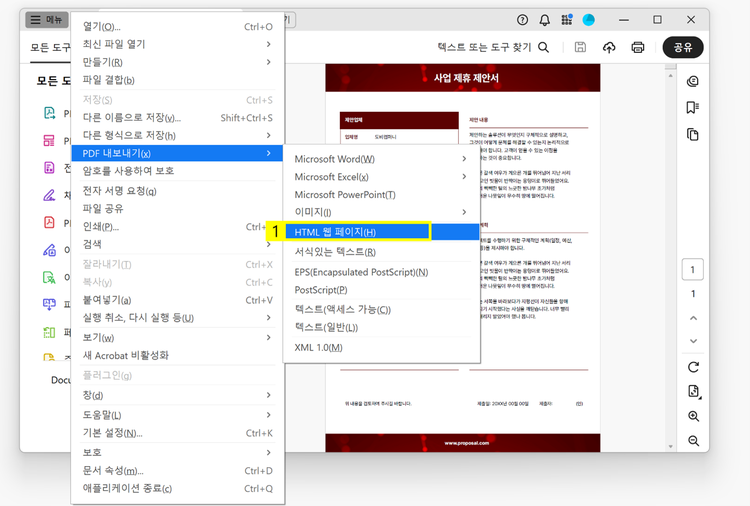
Task: Open the apps grid icon
Action: (567, 20)
